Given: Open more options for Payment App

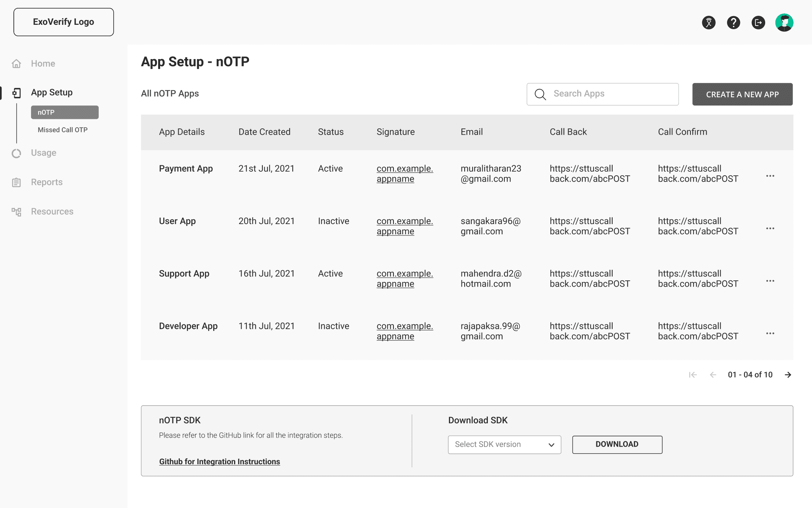Looking at the screenshot, I should 770,176.
